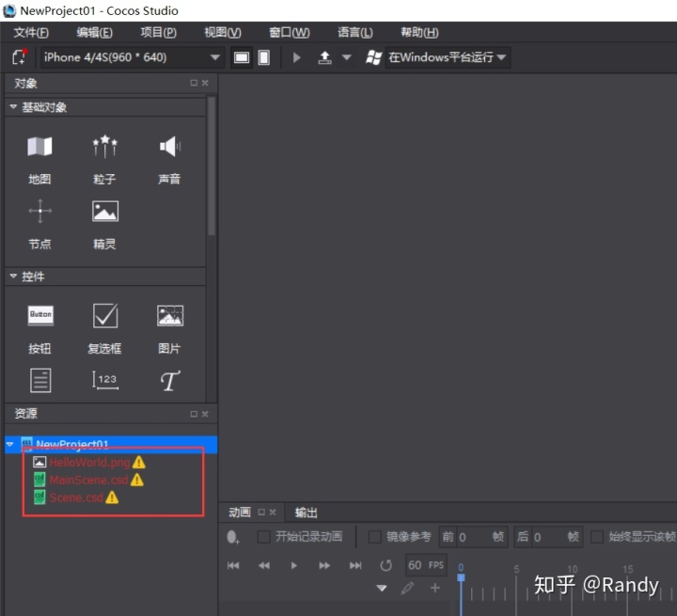Click warning icon beside MainScene.csd

point(137,480)
